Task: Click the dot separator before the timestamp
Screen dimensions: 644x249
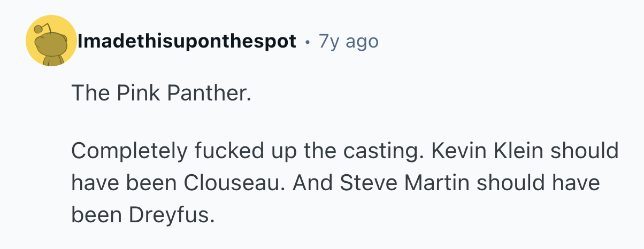Action: pos(308,41)
